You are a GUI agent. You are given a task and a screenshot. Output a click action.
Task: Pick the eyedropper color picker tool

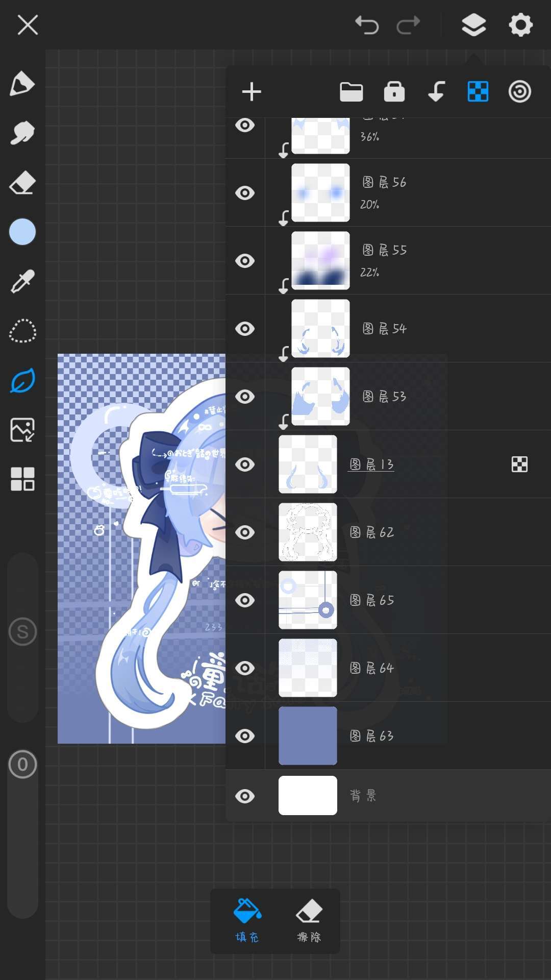(22, 281)
